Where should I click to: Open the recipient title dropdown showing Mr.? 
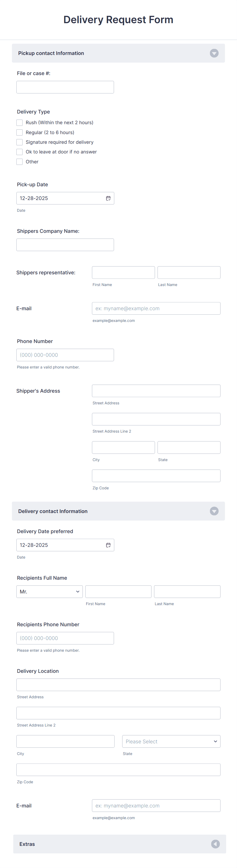(49, 591)
